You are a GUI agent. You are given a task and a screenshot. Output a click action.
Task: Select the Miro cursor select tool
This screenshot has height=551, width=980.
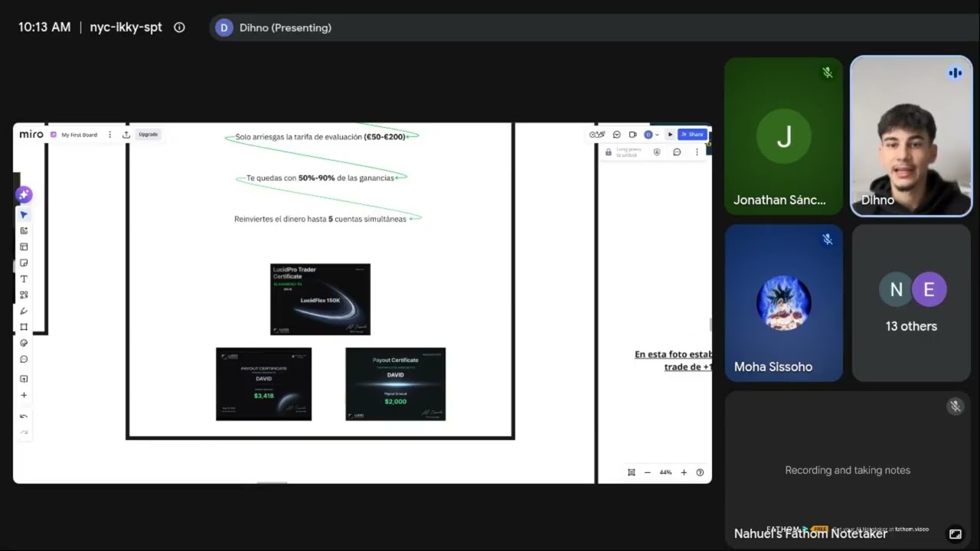pyautogui.click(x=24, y=215)
